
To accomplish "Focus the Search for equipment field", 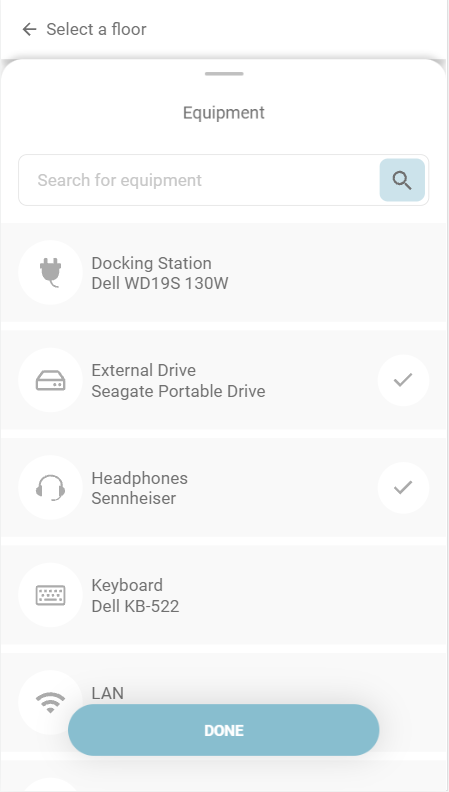I will coord(199,180).
